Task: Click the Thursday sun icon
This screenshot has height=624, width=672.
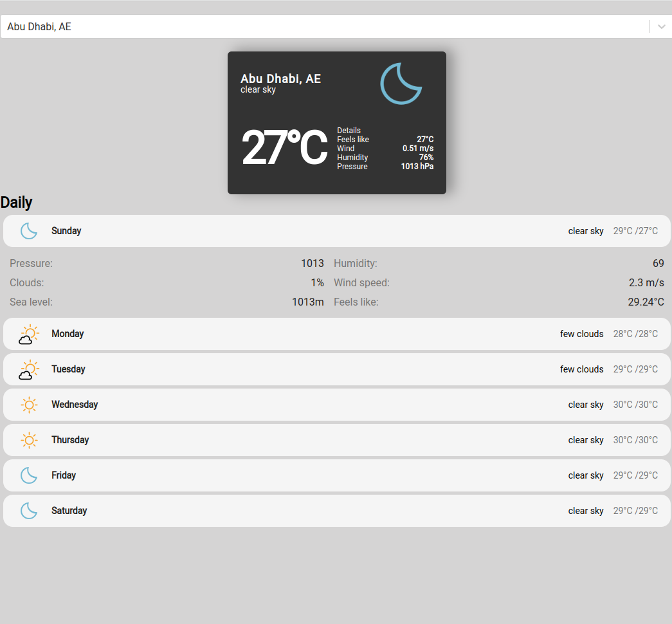Action: 29,440
